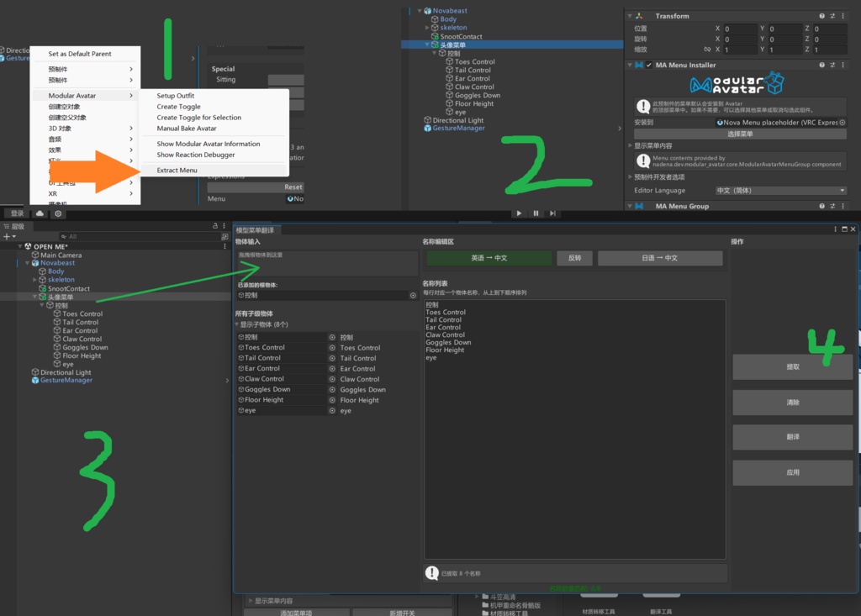Click the presets icon on MA Menu Group header

tap(831, 206)
